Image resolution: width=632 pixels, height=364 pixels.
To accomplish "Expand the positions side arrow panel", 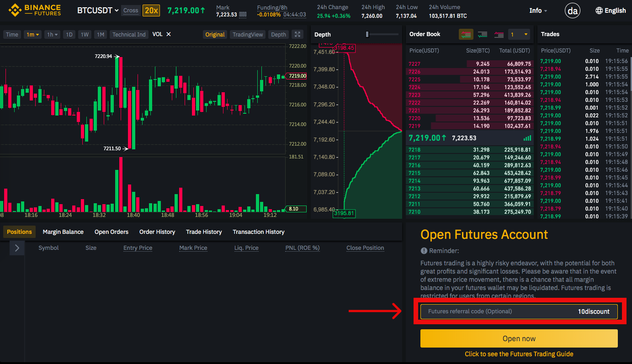I will click(x=17, y=248).
